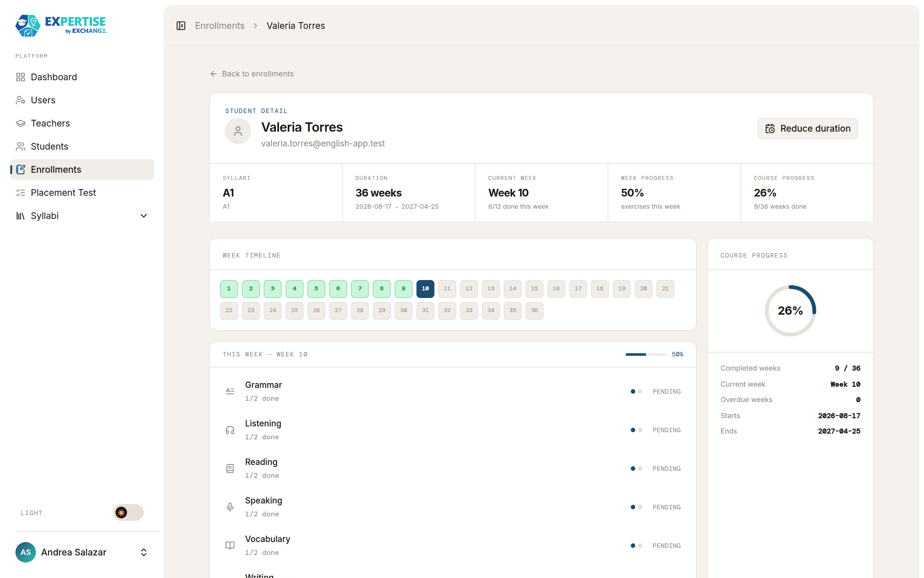Image resolution: width=924 pixels, height=578 pixels.
Task: Click the Speaking microphone icon
Action: [x=230, y=507]
